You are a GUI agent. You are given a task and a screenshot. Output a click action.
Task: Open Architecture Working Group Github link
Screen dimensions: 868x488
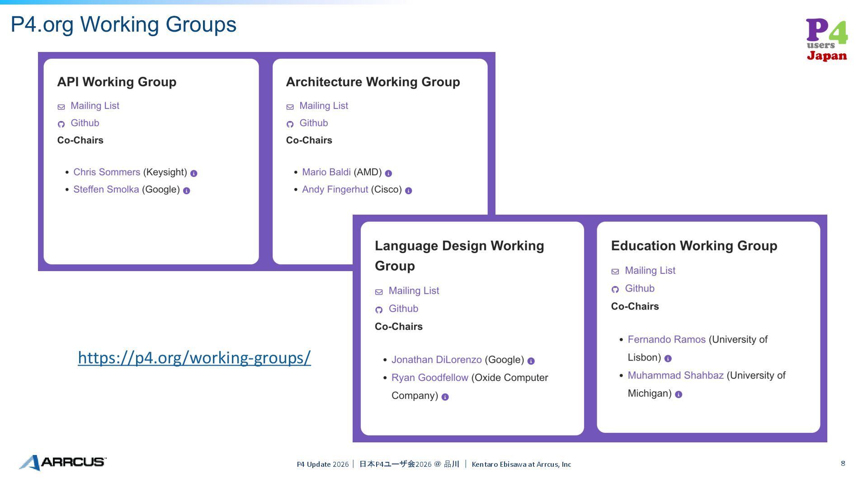coord(313,123)
